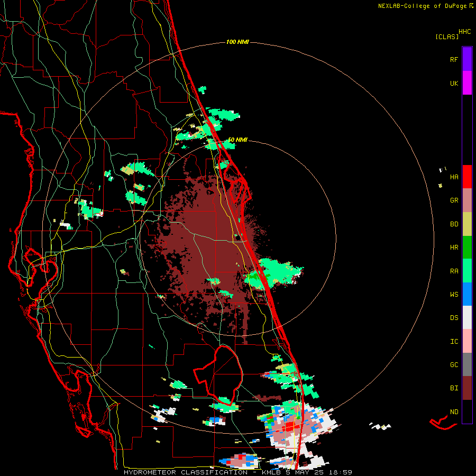
Task: Click the UK magenta legend swatch
Action: pyautogui.click(x=467, y=83)
